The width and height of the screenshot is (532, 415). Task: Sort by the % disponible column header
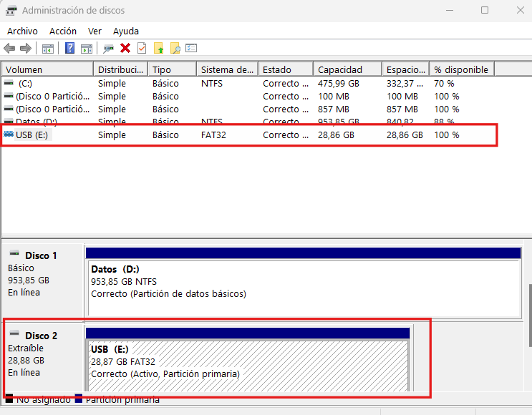[x=462, y=69]
